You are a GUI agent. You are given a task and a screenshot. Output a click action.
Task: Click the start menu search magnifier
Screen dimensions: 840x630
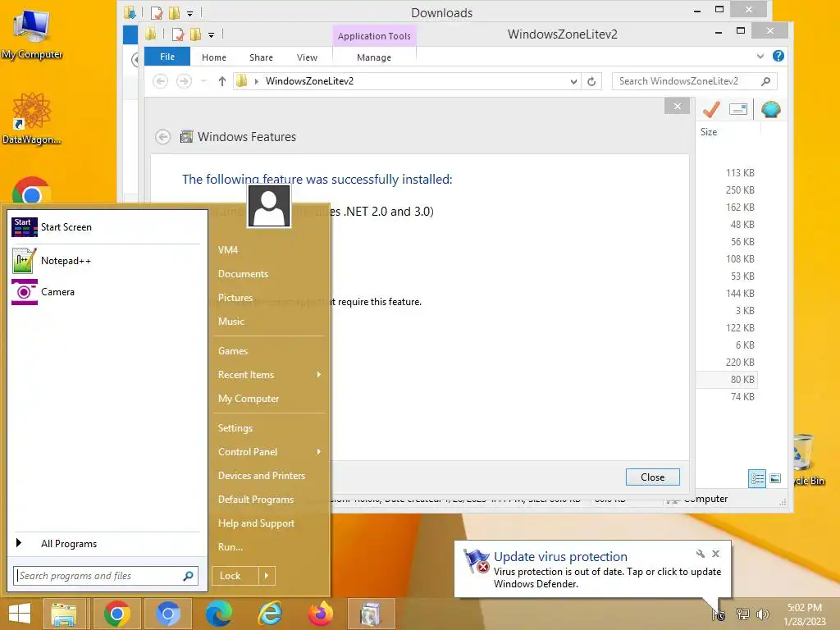[188, 576]
